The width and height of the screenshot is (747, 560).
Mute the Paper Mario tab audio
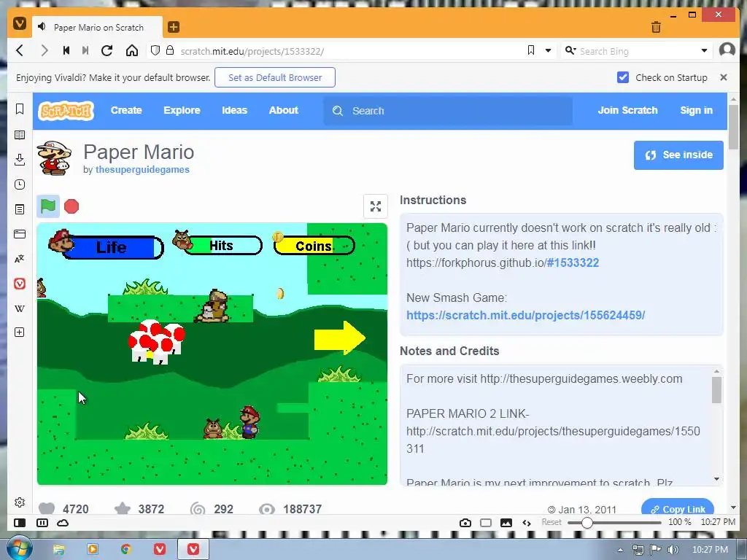[42, 27]
